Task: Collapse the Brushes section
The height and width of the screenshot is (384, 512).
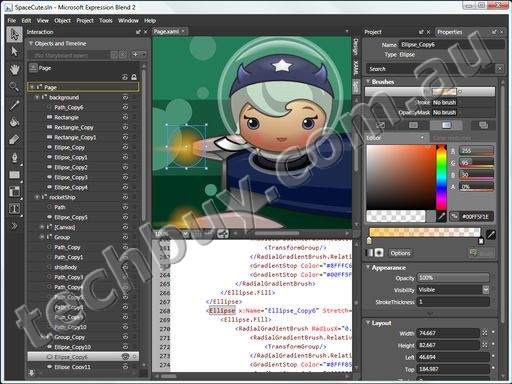Action: (368, 81)
